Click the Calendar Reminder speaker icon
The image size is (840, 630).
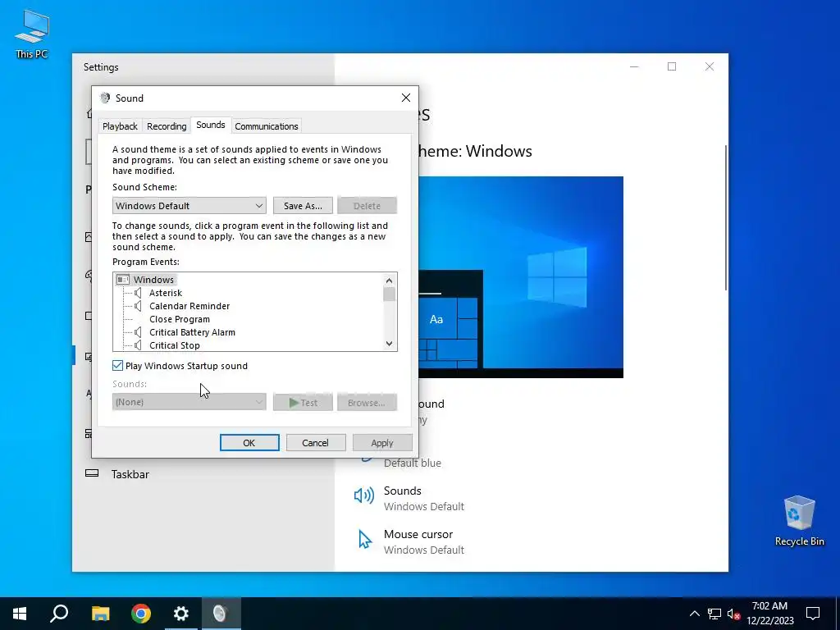(x=138, y=306)
